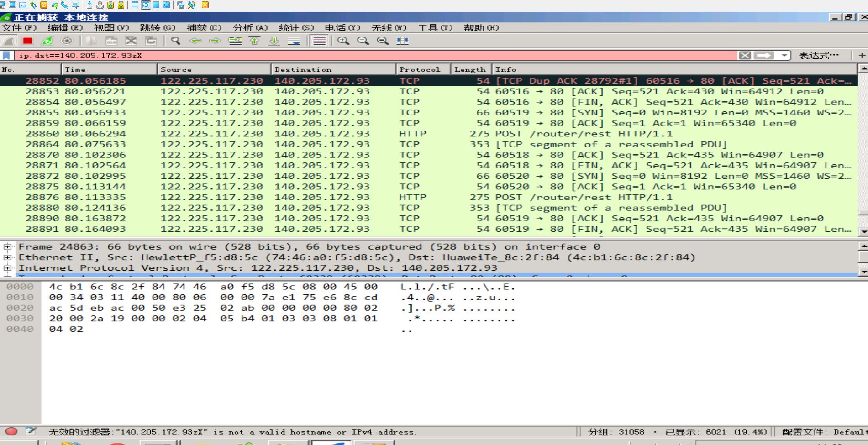Image resolution: width=868 pixels, height=445 pixels.
Task: Open the find packet tool
Action: [175, 41]
